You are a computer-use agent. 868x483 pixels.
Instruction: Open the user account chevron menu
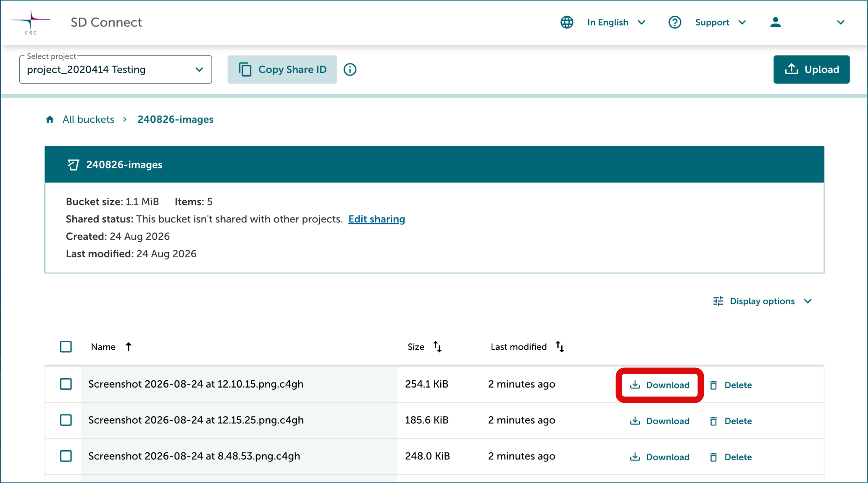[x=841, y=22]
